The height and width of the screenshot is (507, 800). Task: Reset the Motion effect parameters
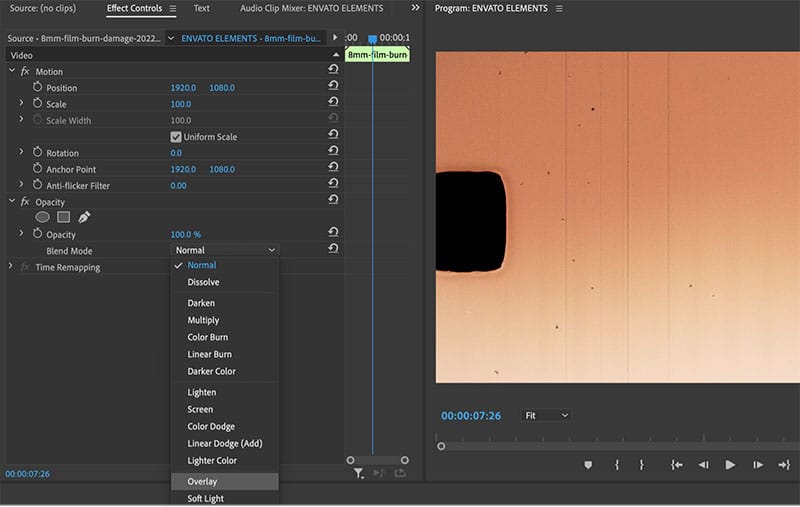point(333,69)
